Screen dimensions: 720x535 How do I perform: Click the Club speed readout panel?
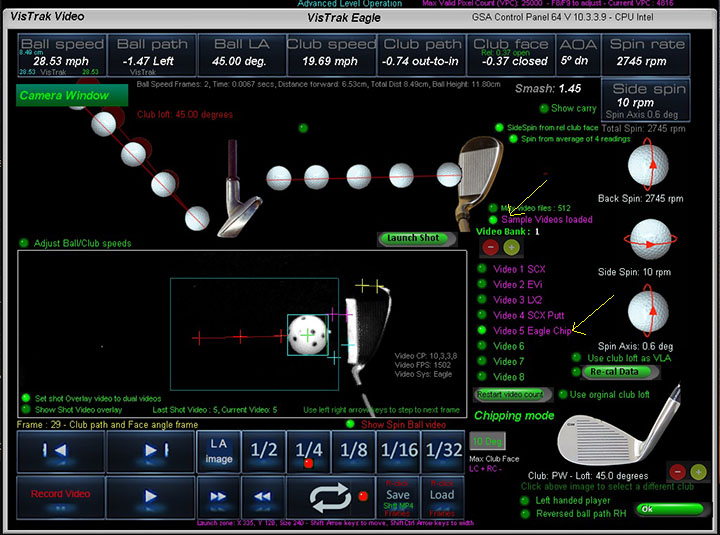(x=331, y=55)
